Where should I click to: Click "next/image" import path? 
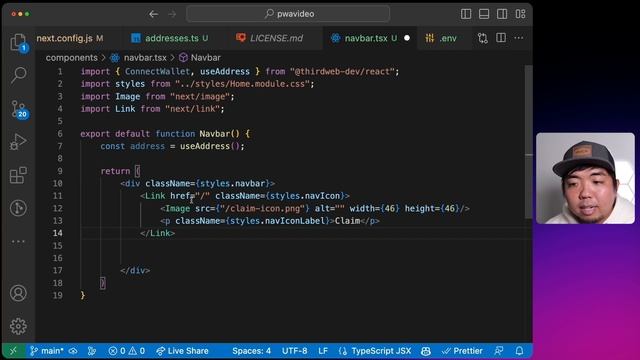coord(200,96)
